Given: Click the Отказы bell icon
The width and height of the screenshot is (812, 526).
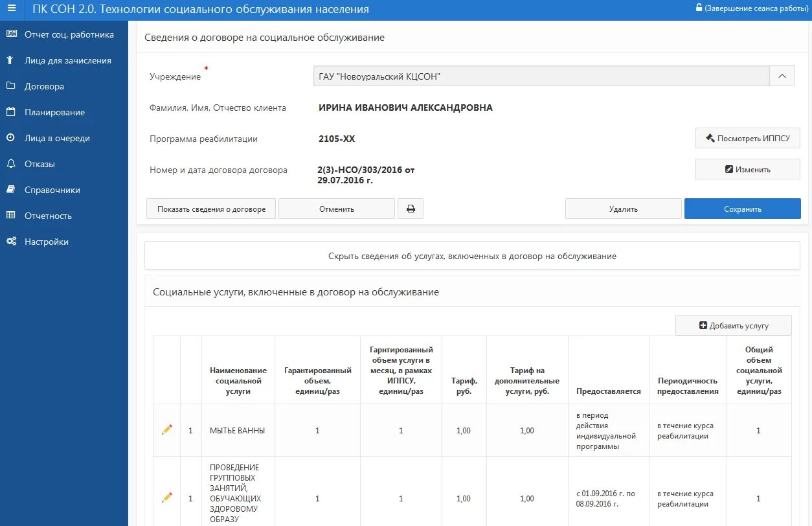Looking at the screenshot, I should (x=10, y=163).
